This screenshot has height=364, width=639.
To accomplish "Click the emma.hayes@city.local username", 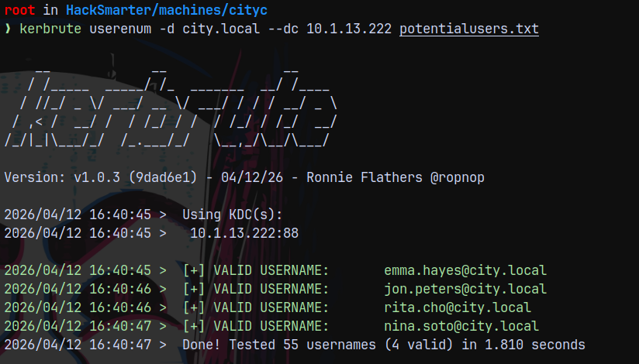I will pos(465,271).
